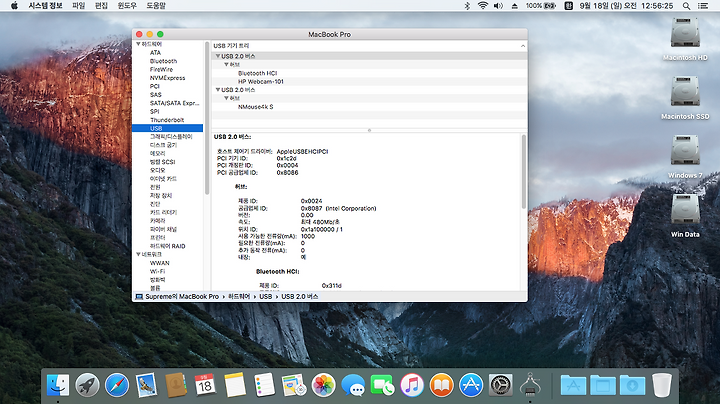The image size is (720, 404).
Task: Open Spotlight search magnifier
Action: point(686,6)
